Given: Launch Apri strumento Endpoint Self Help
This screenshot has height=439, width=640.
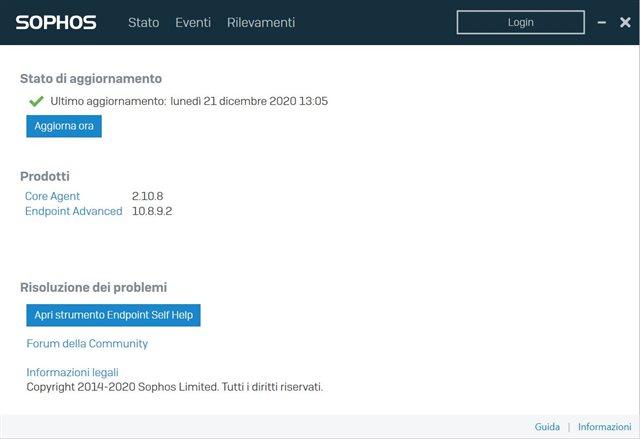Looking at the screenshot, I should 113,315.
